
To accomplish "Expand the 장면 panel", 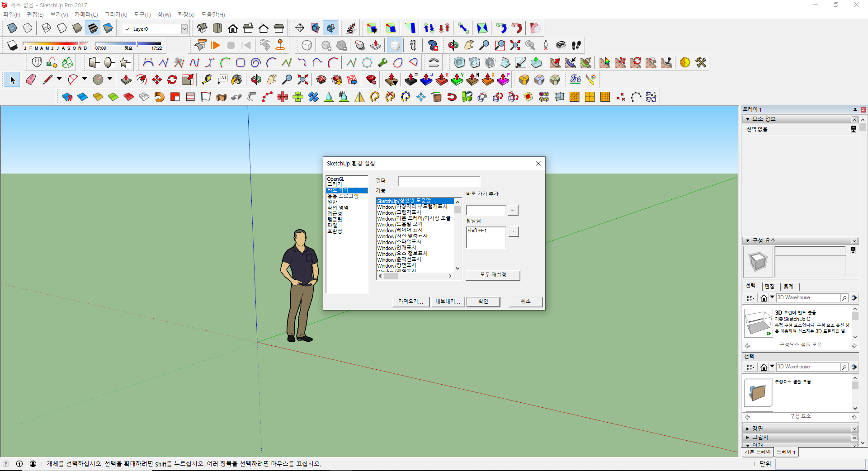I will (748, 429).
